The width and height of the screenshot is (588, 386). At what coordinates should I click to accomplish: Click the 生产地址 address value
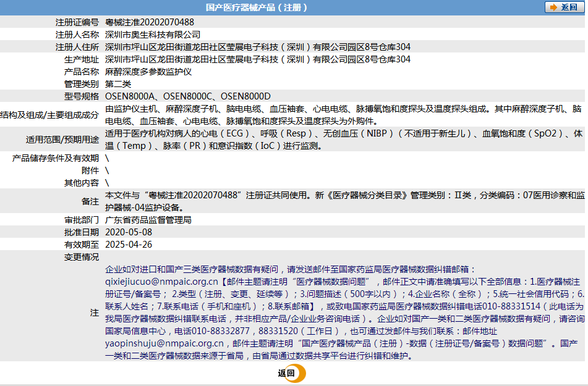click(258, 59)
